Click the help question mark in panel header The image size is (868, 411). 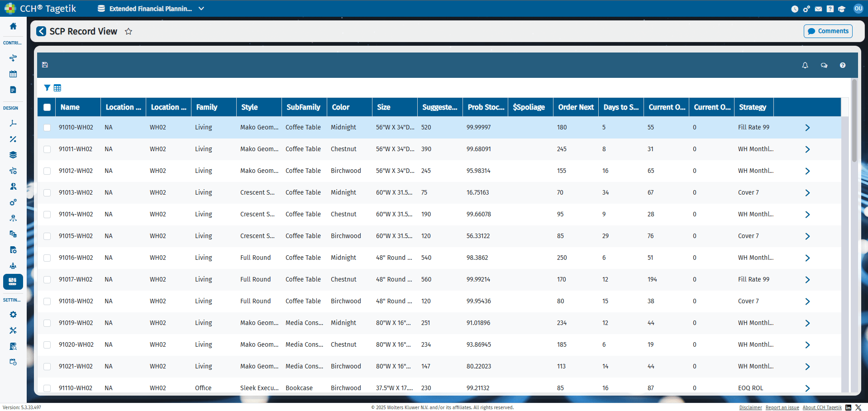coord(843,65)
